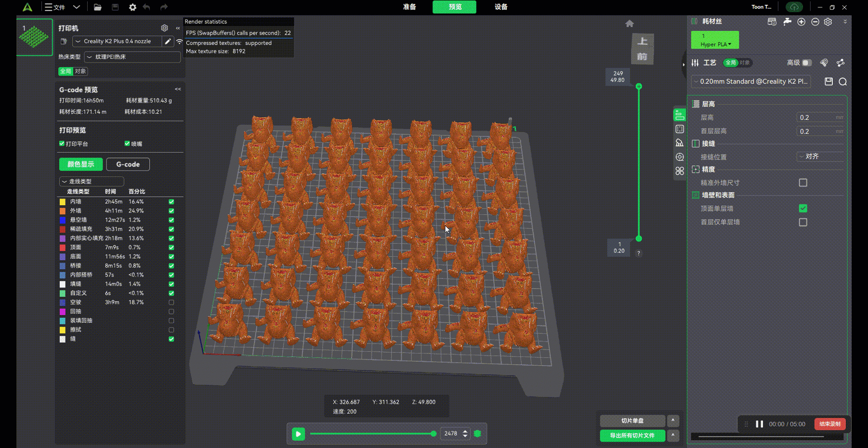Click the printer settings gear icon

[x=164, y=28]
